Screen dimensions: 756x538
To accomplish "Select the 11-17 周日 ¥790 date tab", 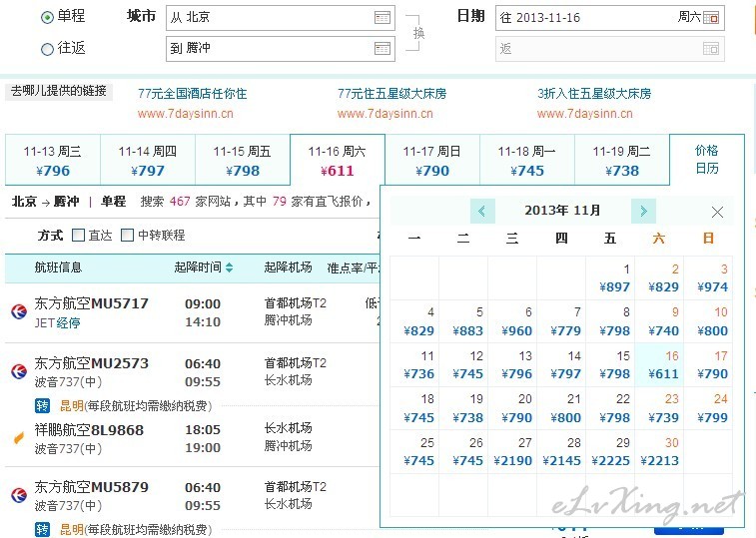I will 432,160.
